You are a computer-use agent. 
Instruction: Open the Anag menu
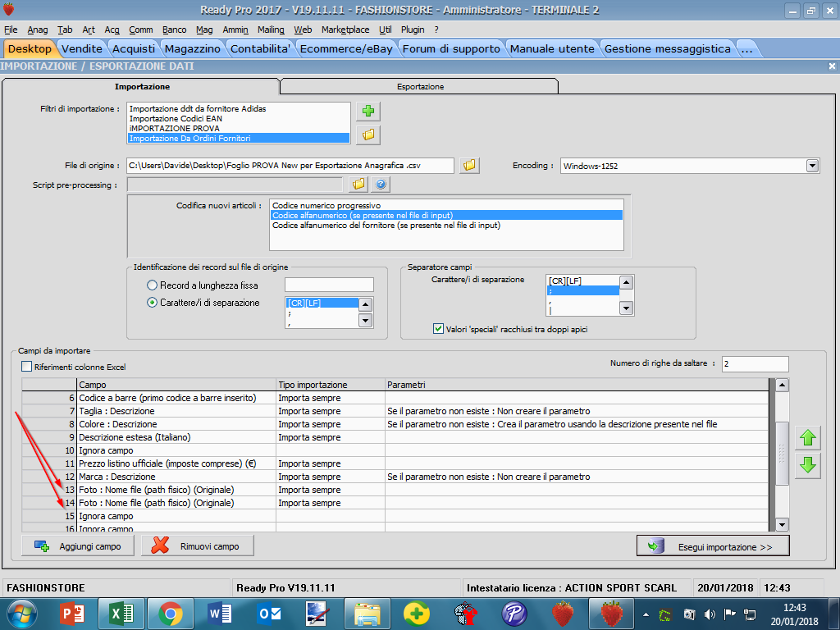click(x=38, y=30)
